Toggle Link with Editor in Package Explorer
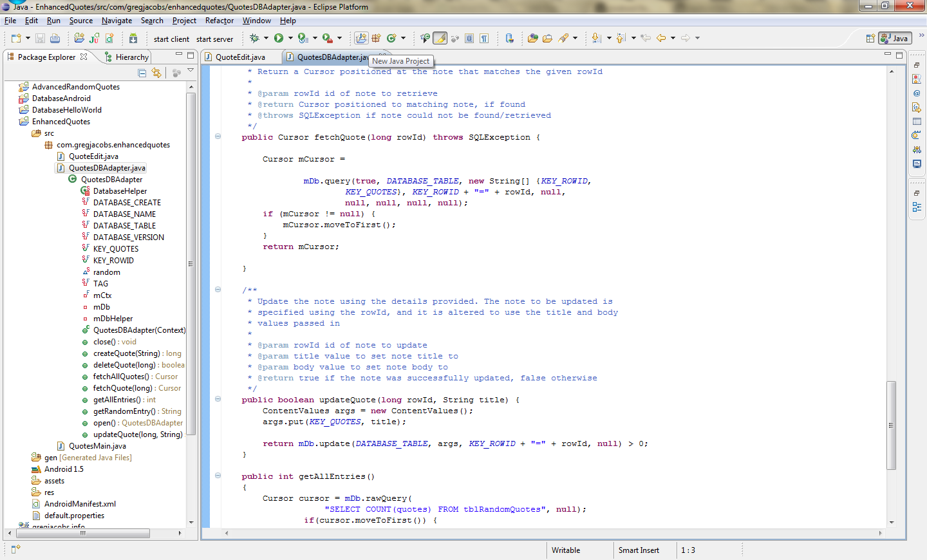The width and height of the screenshot is (927, 560). point(156,73)
